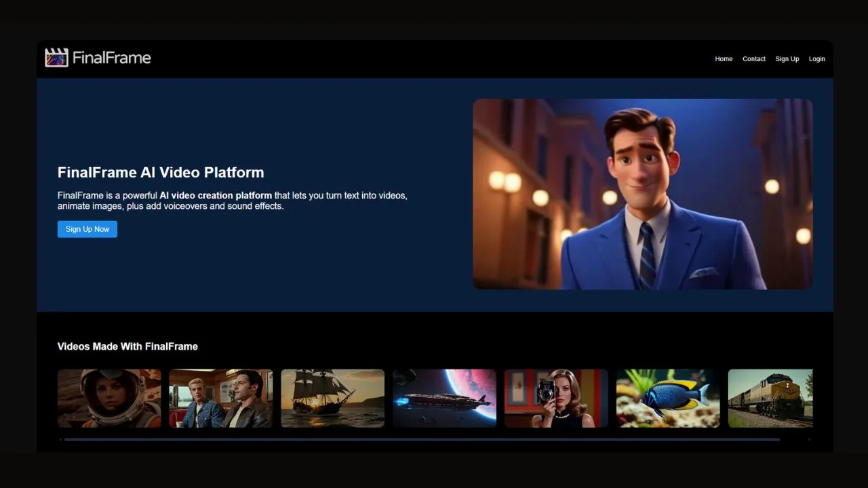Click the animated man in blue suit video
The width and height of the screenshot is (868, 488).
(x=642, y=194)
